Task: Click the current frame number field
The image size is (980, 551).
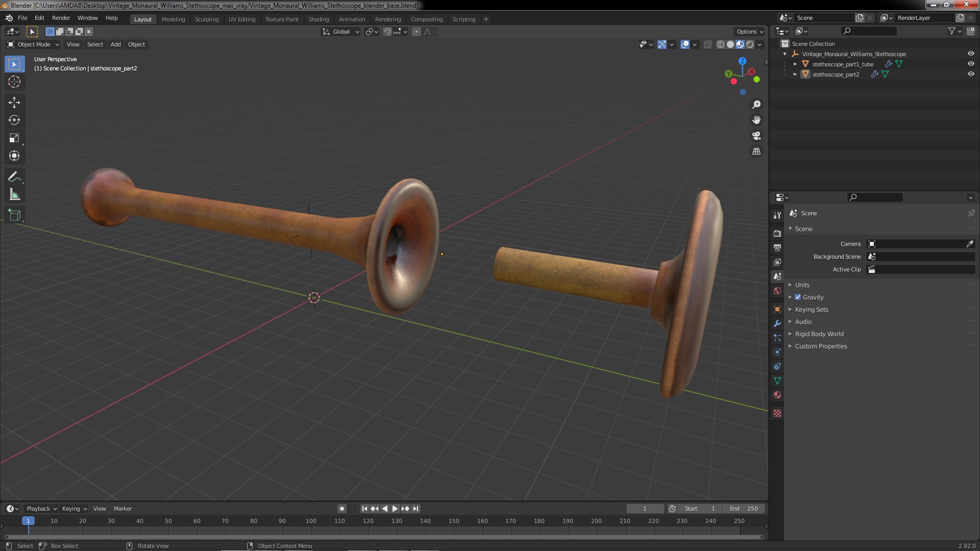Action: pos(645,509)
